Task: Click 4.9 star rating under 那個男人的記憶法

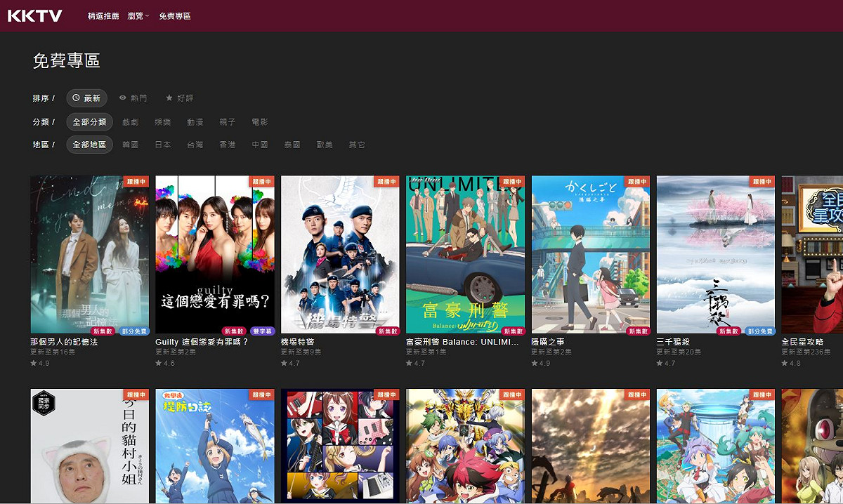Action: pyautogui.click(x=40, y=363)
